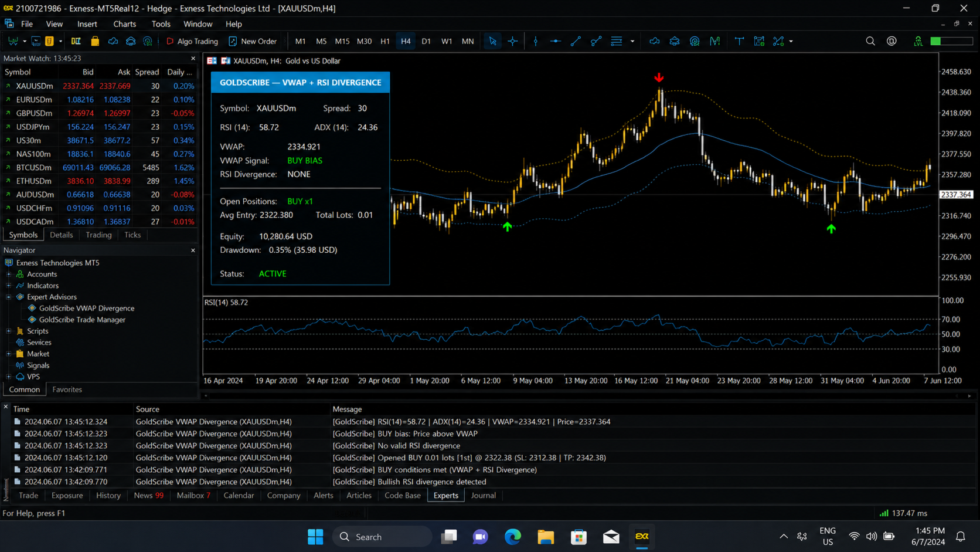Viewport: 980px width, 552px height.
Task: Click the GoldScribe VWAP Divergence expert icon
Action: (x=32, y=308)
